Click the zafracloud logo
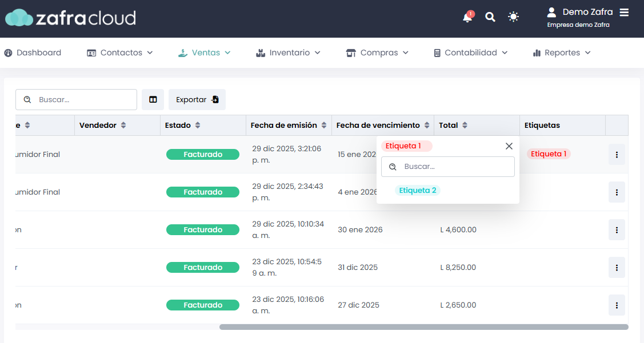Screen dimensions: 644x343 coord(71,18)
